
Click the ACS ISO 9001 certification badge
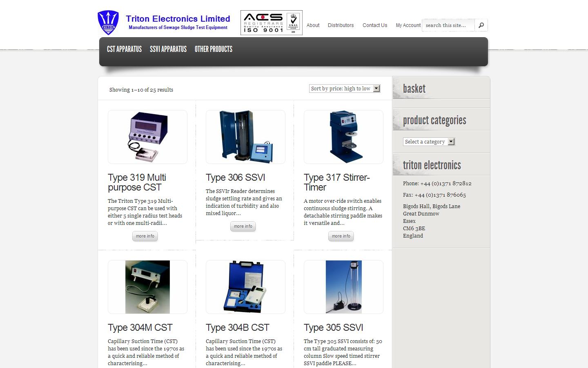[x=271, y=22]
